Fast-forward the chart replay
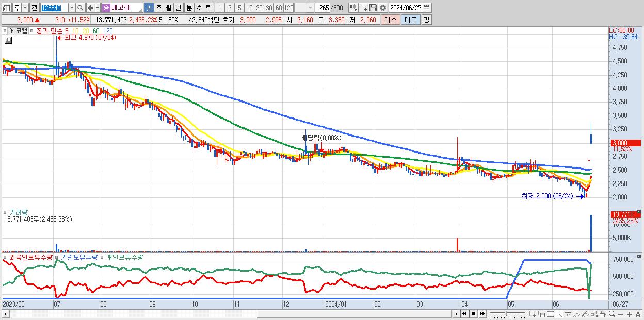644x320 pixels. (482, 314)
